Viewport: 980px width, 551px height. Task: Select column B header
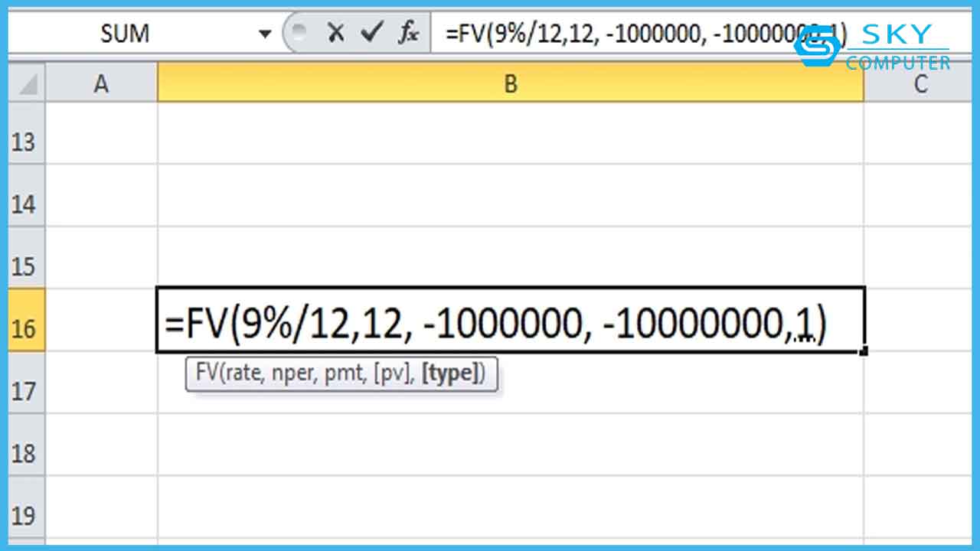click(511, 83)
